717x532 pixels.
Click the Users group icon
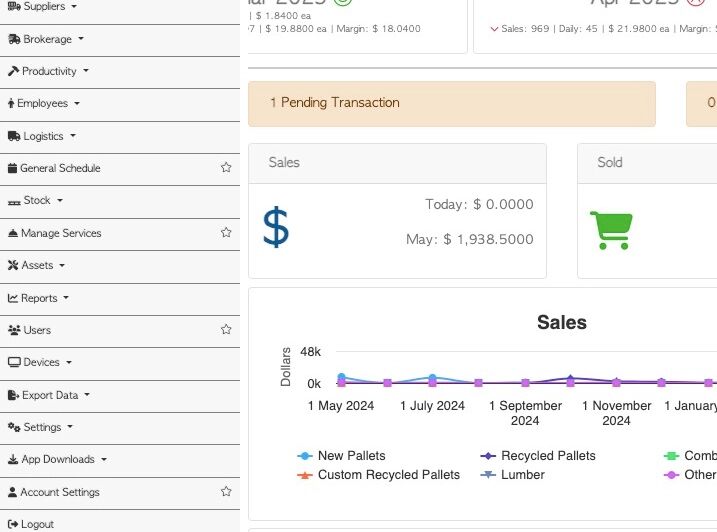(x=14, y=330)
